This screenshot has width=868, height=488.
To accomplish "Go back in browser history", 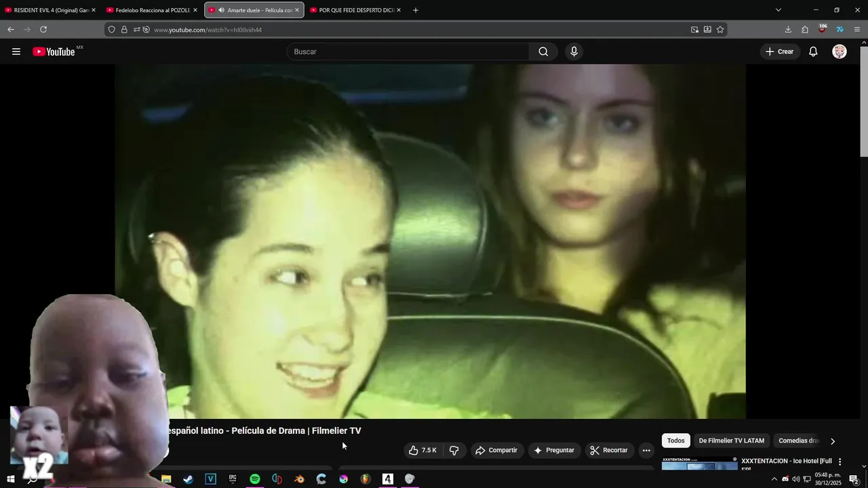I will pos(11,29).
